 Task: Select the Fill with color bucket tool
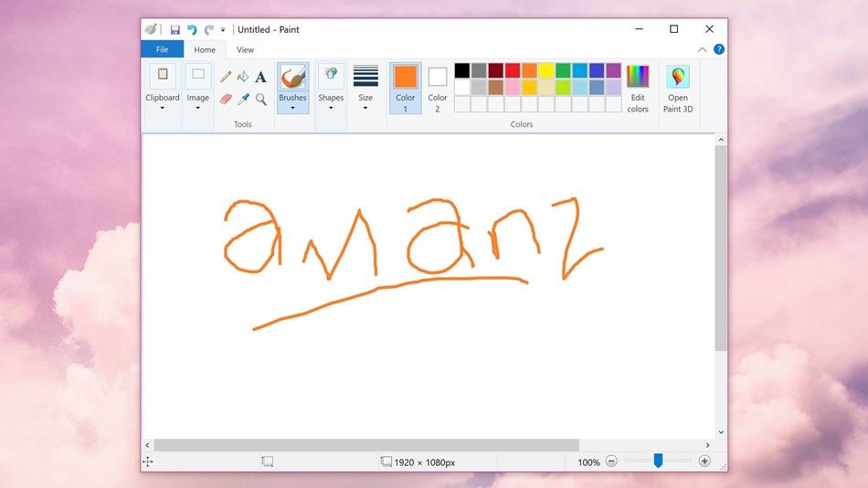click(243, 77)
